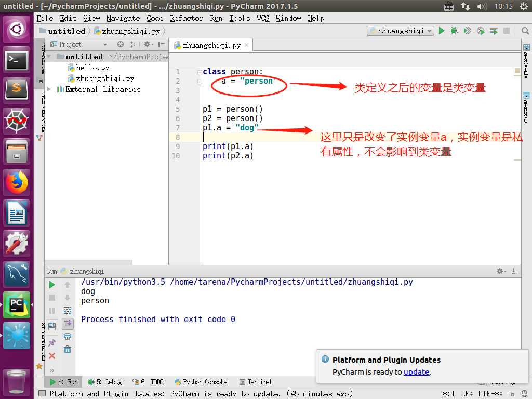This screenshot has width=532, height=399.
Task: Open the VCS menu
Action: coord(263,18)
